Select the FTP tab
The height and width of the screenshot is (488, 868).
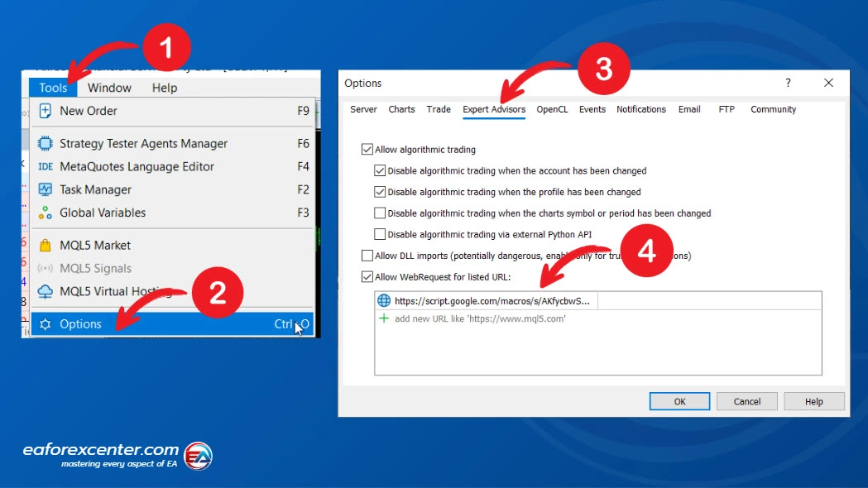(x=727, y=109)
